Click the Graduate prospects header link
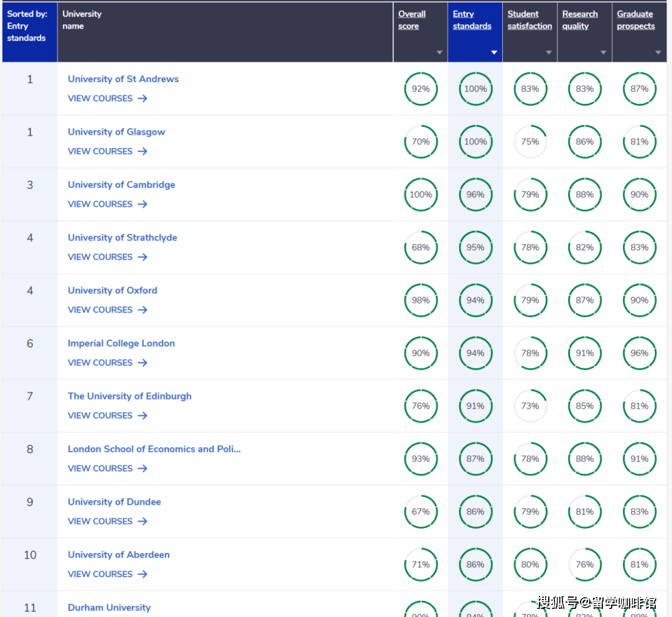Image resolution: width=672 pixels, height=617 pixels. point(636,20)
